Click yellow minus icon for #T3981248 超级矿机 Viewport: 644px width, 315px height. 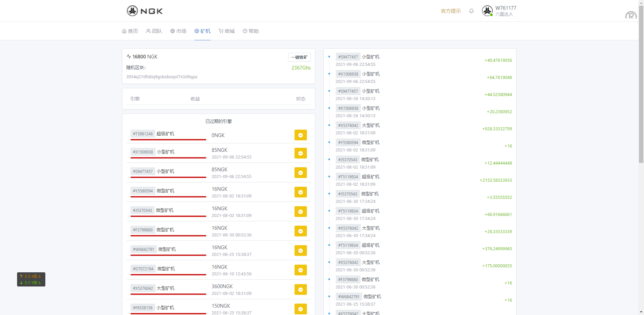point(301,135)
